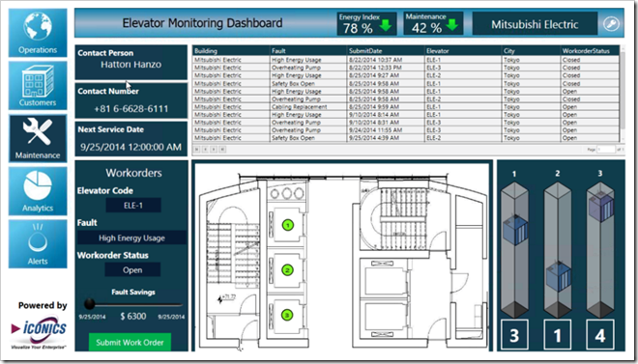Click the Elevator Monitoring Dashboard title
Screen dimensions: 638x364
pyautogui.click(x=202, y=23)
